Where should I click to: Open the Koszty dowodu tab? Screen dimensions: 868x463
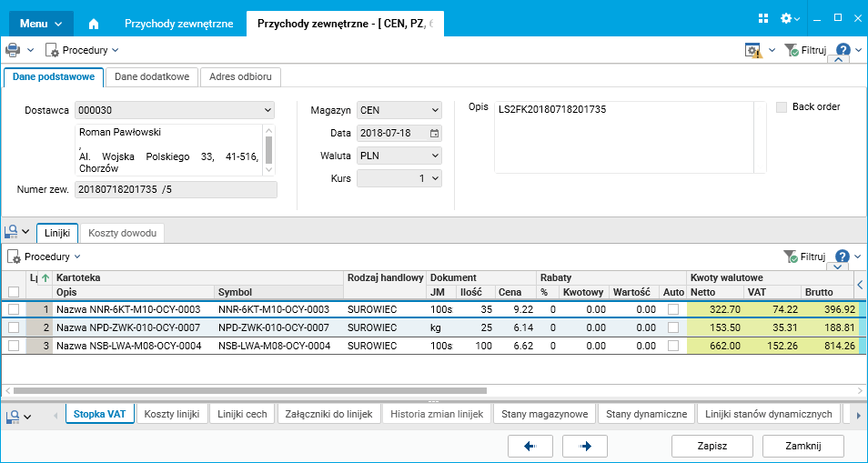123,234
